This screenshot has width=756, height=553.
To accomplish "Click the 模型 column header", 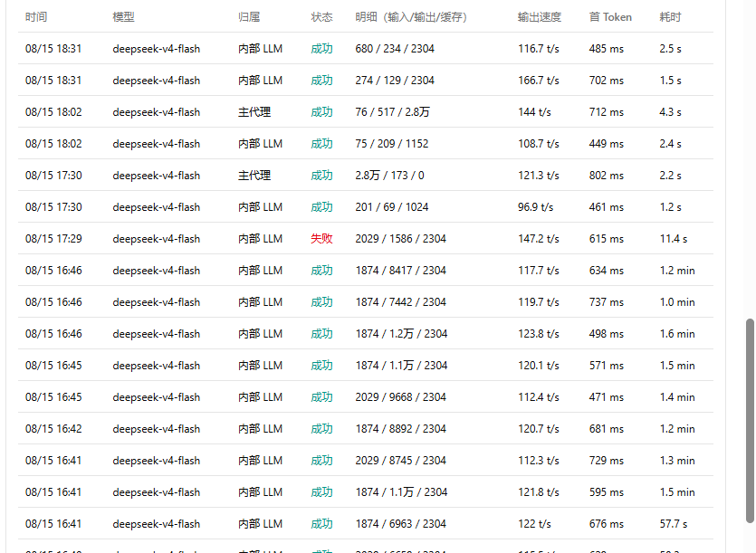I will click(123, 17).
